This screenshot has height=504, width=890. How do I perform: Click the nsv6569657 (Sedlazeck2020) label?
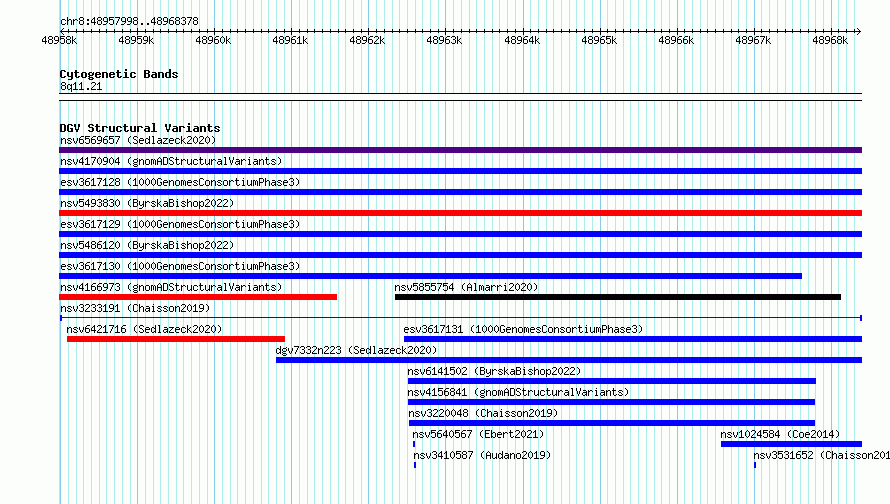(x=138, y=140)
